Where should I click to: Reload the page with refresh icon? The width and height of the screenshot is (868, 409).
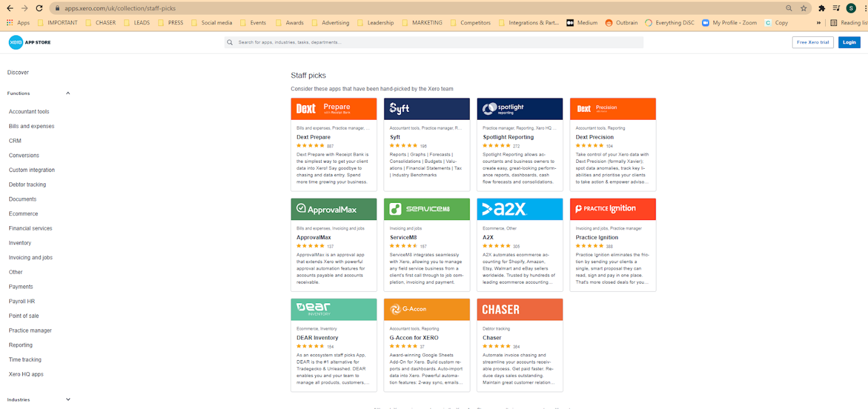[x=40, y=8]
